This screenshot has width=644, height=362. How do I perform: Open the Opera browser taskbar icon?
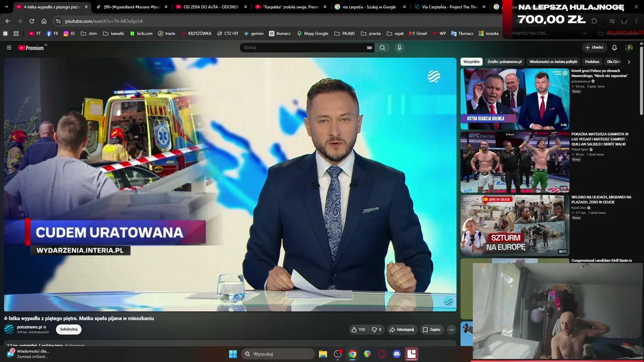point(382,354)
